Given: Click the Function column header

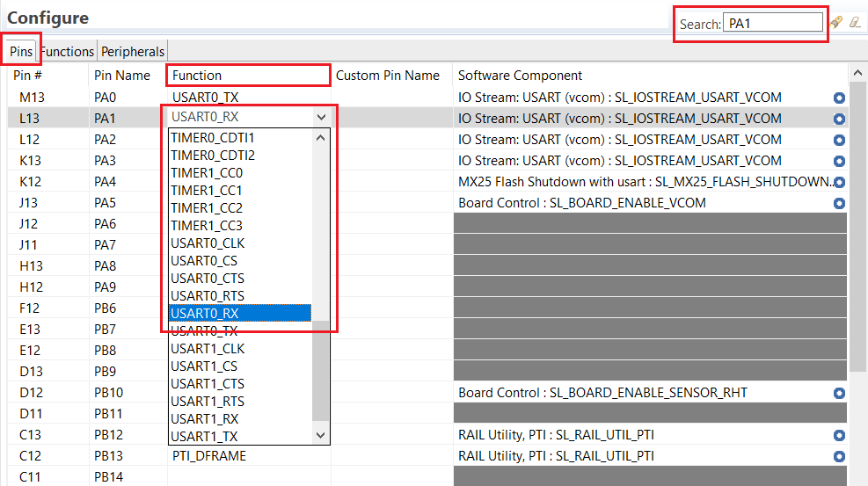Looking at the screenshot, I should (248, 76).
